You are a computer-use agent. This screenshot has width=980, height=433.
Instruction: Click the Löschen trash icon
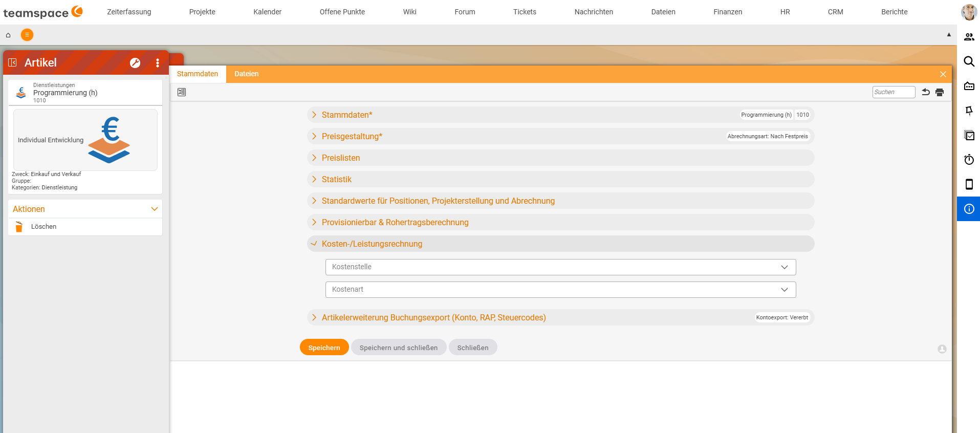(19, 227)
